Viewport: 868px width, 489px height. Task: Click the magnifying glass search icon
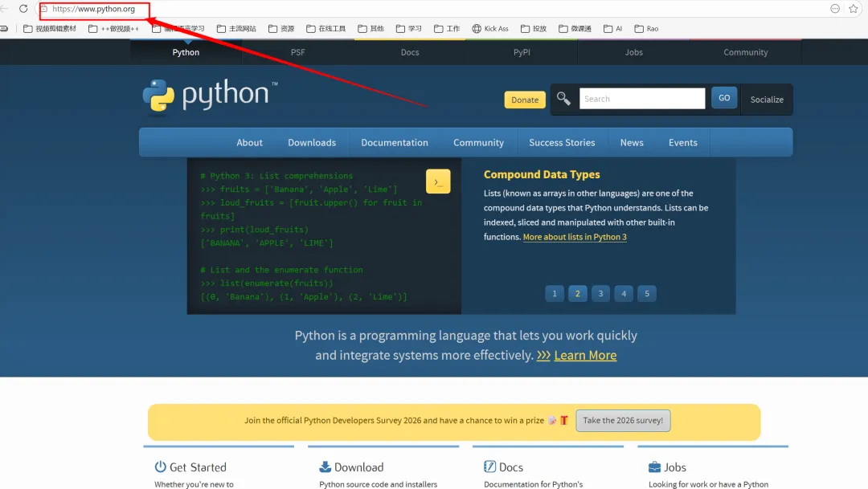[x=563, y=99]
